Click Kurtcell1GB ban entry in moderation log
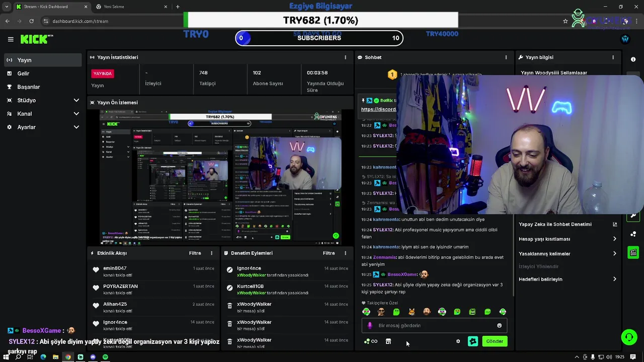This screenshot has width=644, height=362. pyautogui.click(x=287, y=289)
